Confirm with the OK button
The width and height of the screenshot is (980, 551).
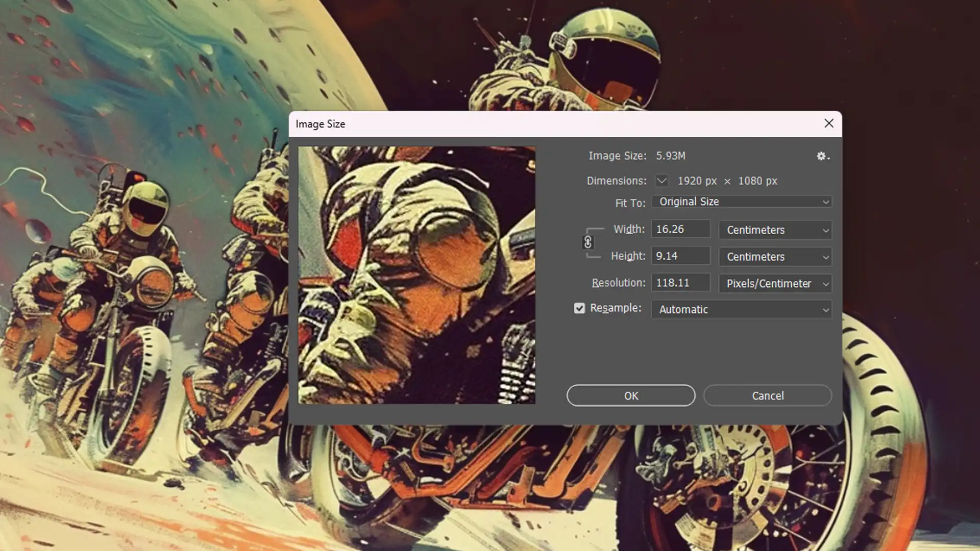click(631, 396)
